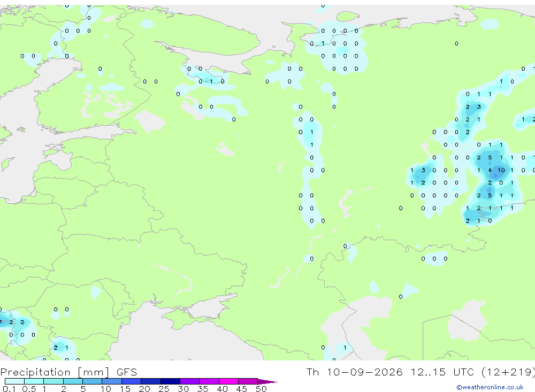Select the purple 30–35 legend swatch
535x392 pixels.
click(x=190, y=381)
